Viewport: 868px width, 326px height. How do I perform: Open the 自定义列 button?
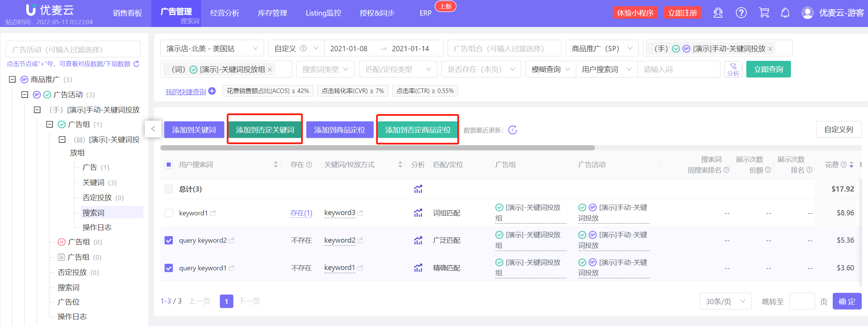839,129
